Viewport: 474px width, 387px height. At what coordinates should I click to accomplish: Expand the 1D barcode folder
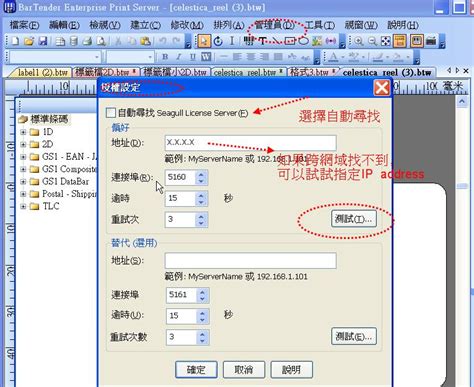[23, 132]
